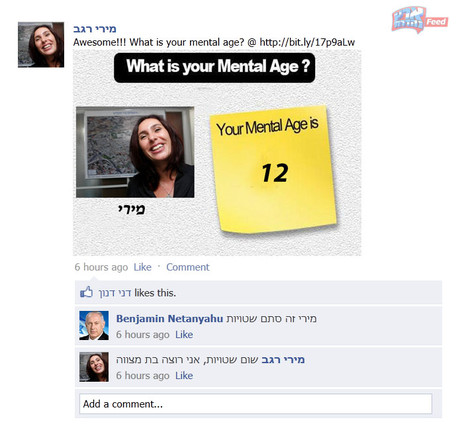Open the name of the person who likes this
This screenshot has height=430, width=460.
[x=114, y=293]
